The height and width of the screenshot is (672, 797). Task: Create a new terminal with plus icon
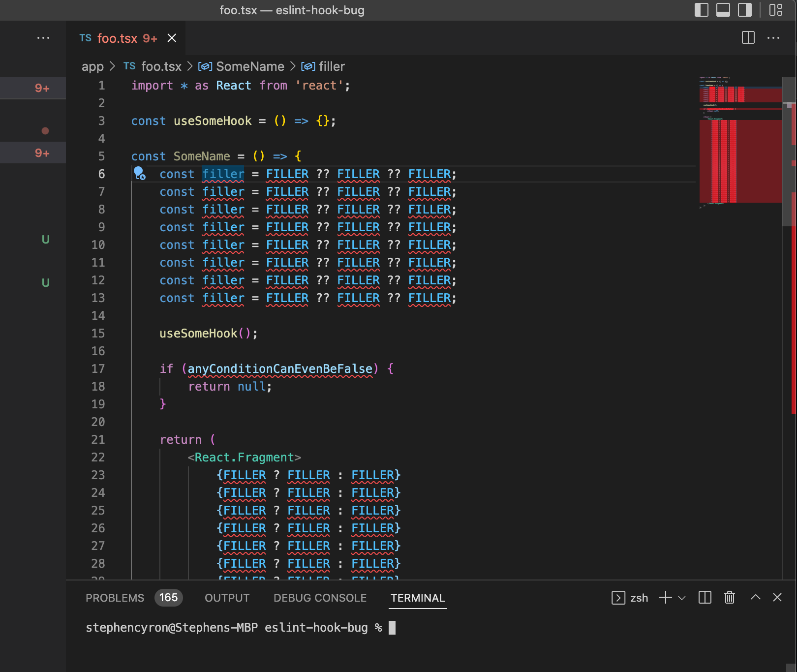(x=665, y=597)
